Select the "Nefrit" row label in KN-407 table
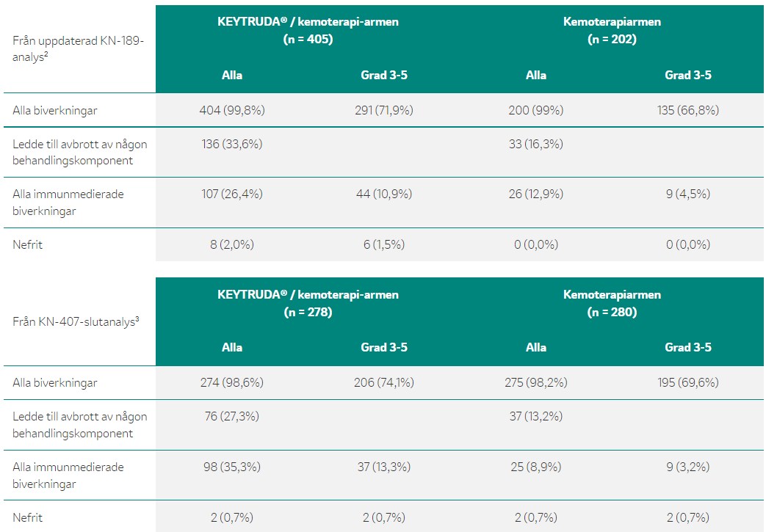The image size is (766, 532). [x=27, y=517]
